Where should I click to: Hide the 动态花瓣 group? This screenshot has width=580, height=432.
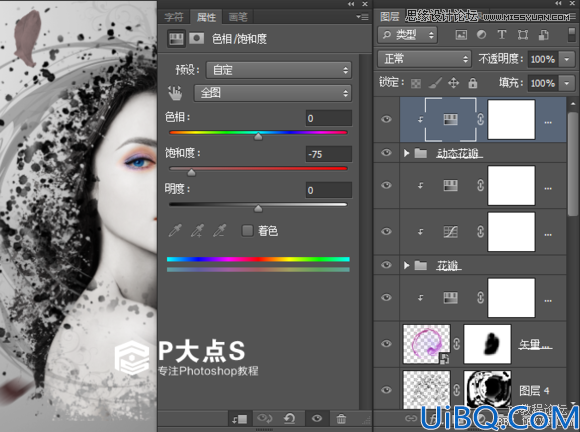click(x=387, y=153)
